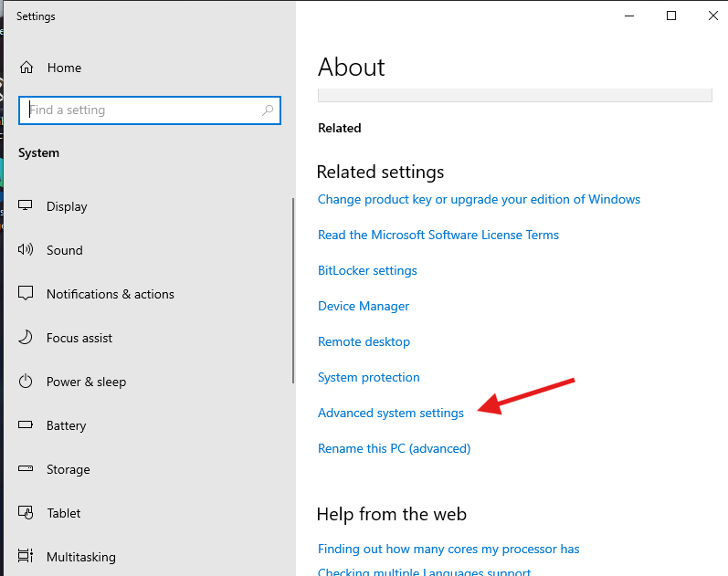This screenshot has width=728, height=576.
Task: Select the Battery icon
Action: tap(26, 425)
